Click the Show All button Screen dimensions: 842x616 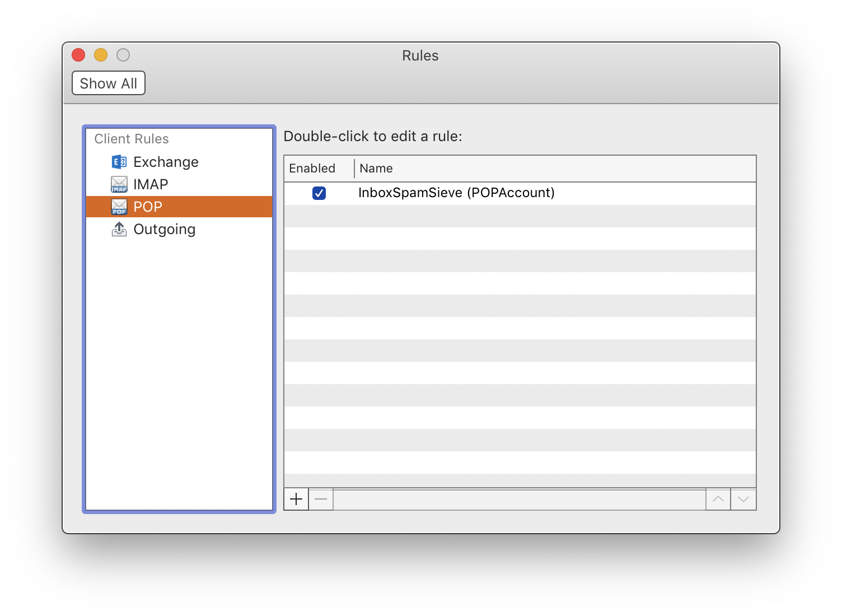pos(108,83)
